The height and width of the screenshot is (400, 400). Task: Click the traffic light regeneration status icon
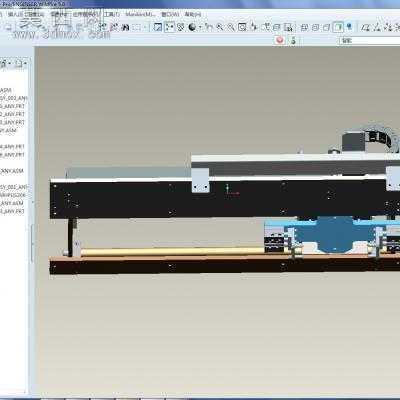click(293, 40)
